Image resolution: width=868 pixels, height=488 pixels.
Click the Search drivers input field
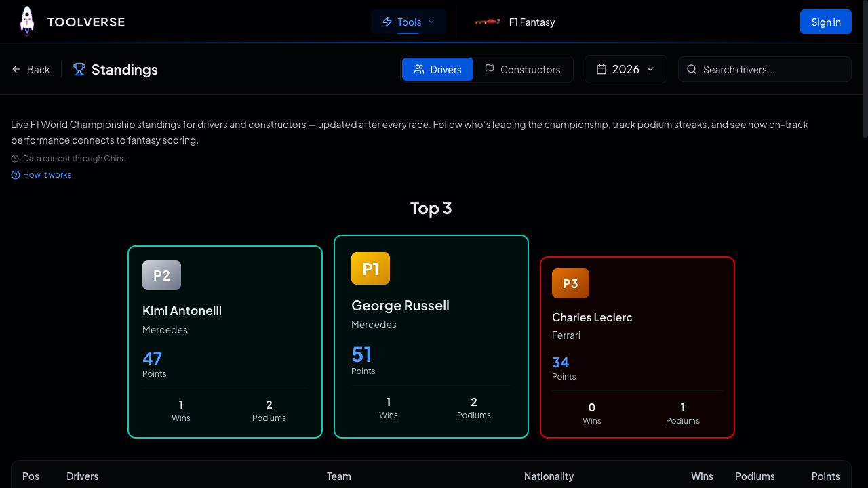(765, 69)
